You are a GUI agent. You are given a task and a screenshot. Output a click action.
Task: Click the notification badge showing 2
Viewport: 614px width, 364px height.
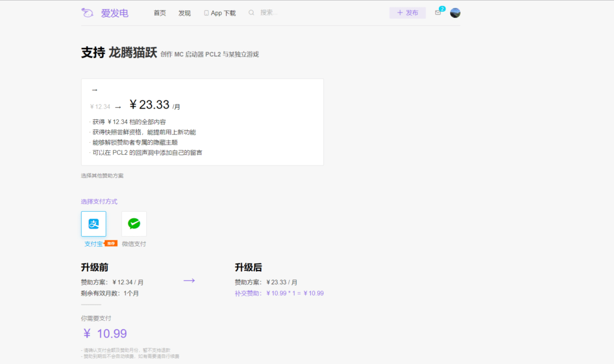443,8
